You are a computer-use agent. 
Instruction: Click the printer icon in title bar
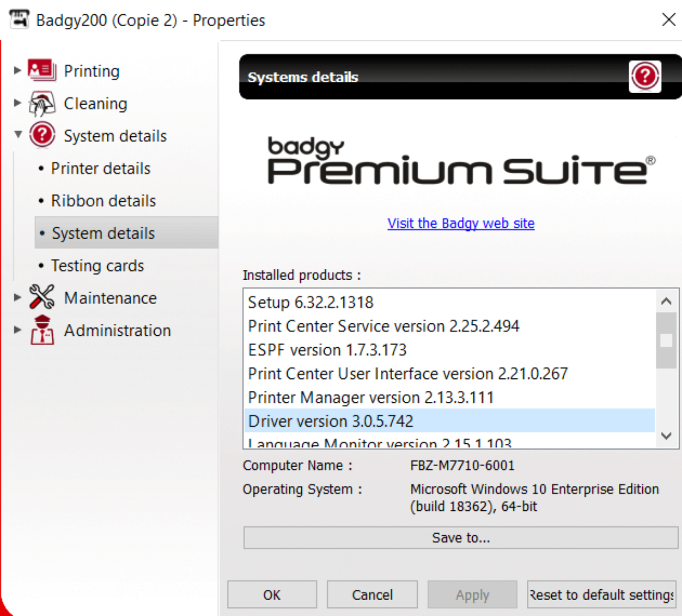point(19,19)
